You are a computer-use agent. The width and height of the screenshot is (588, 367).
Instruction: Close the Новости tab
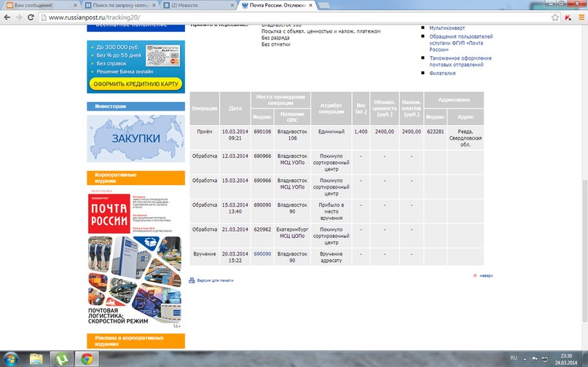(x=232, y=5)
